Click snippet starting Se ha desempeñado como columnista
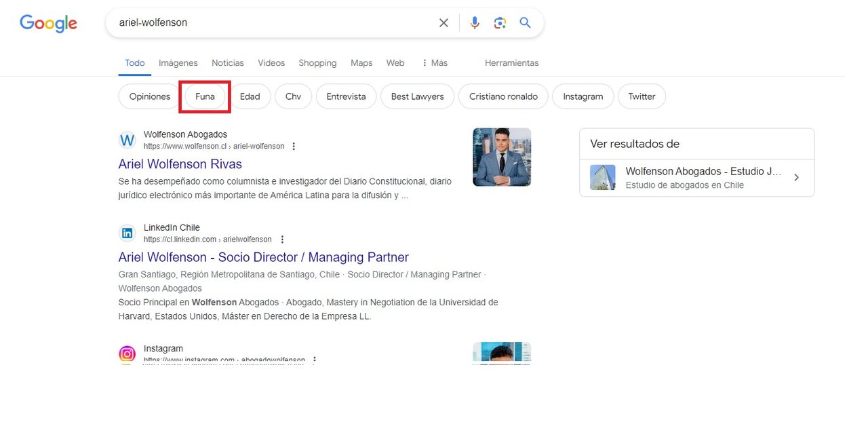Screen dimensions: 868x439 (285, 189)
